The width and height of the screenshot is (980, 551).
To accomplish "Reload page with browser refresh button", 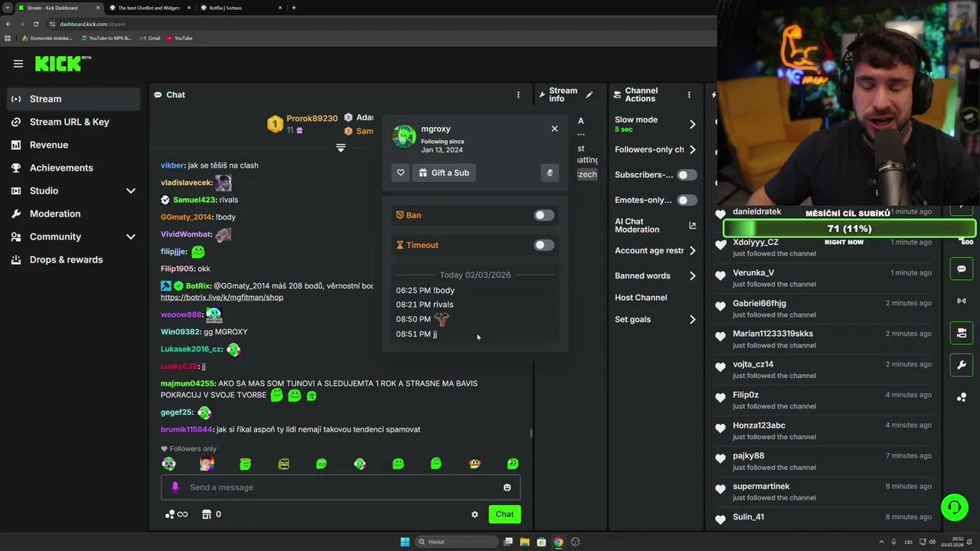I will pyautogui.click(x=35, y=24).
